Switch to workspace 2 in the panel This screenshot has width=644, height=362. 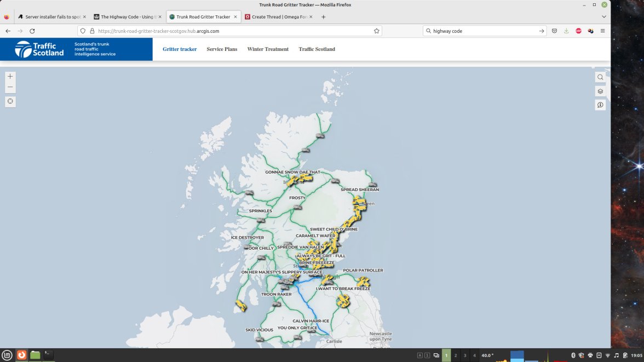[456, 355]
